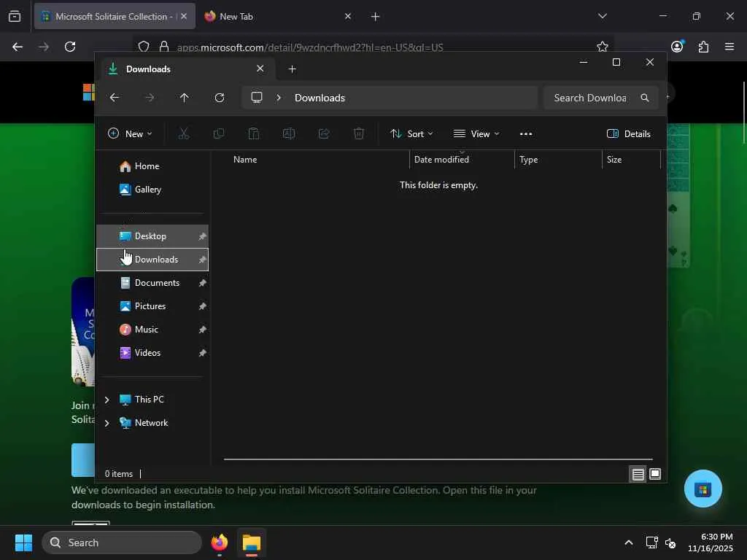Select Music in navigation pane
Screen dimensions: 747x560
tap(152, 330)
